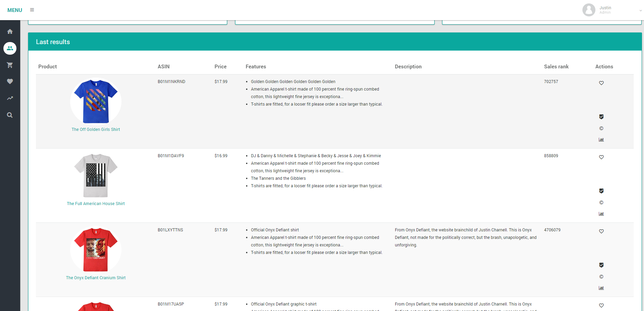Toggle favorite heart for Off Golden Girls Shirt

click(x=601, y=83)
